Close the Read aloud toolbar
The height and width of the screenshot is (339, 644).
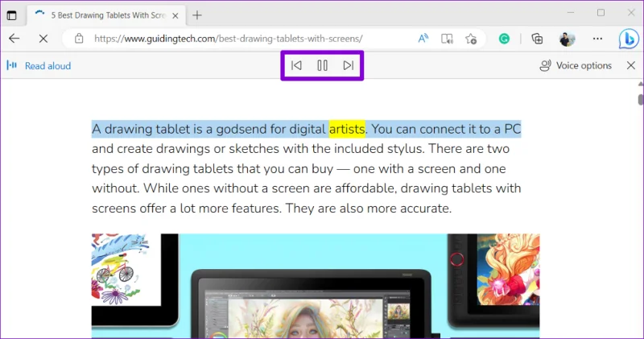click(631, 66)
